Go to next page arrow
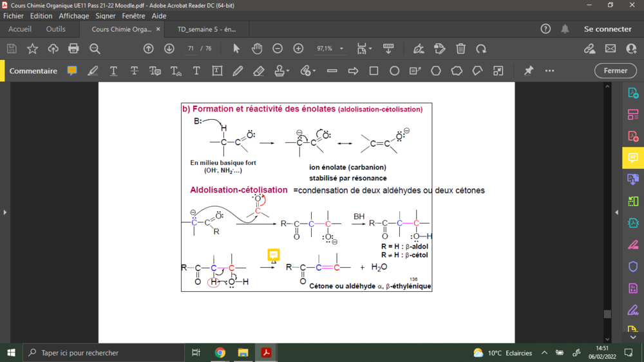 point(169,48)
